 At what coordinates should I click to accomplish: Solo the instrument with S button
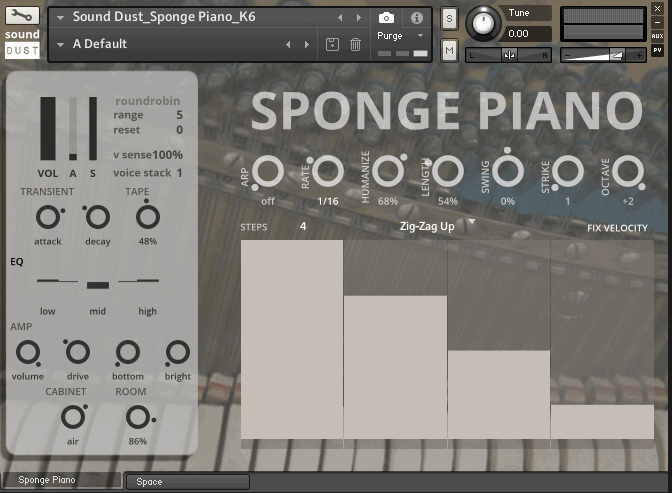[x=449, y=18]
